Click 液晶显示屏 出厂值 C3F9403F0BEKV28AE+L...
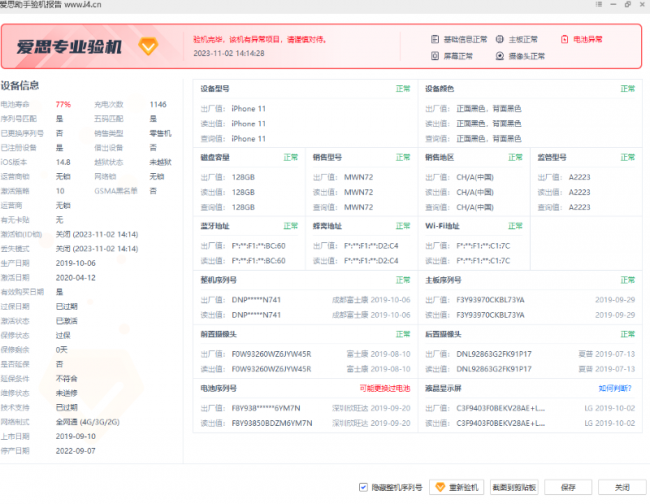This screenshot has width=650, height=504. click(x=500, y=408)
